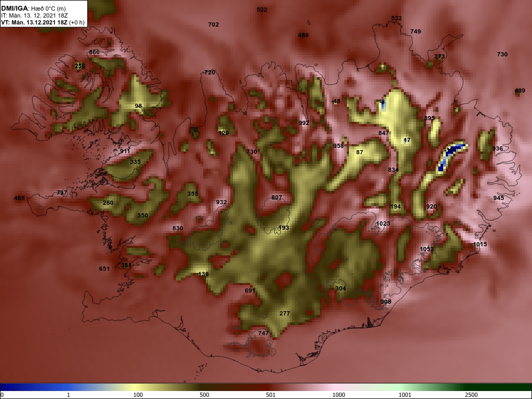Click the map value 958
532x399 pixels.
(338, 146)
